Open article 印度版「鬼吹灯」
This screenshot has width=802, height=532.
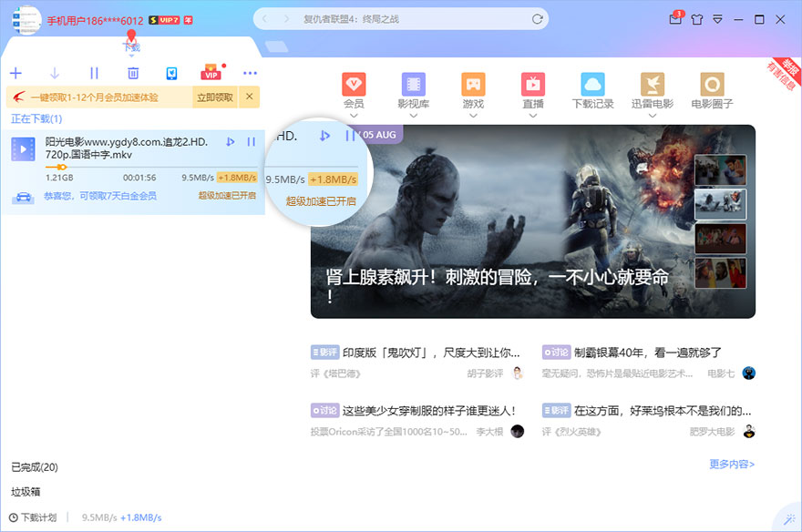pyautogui.click(x=431, y=353)
